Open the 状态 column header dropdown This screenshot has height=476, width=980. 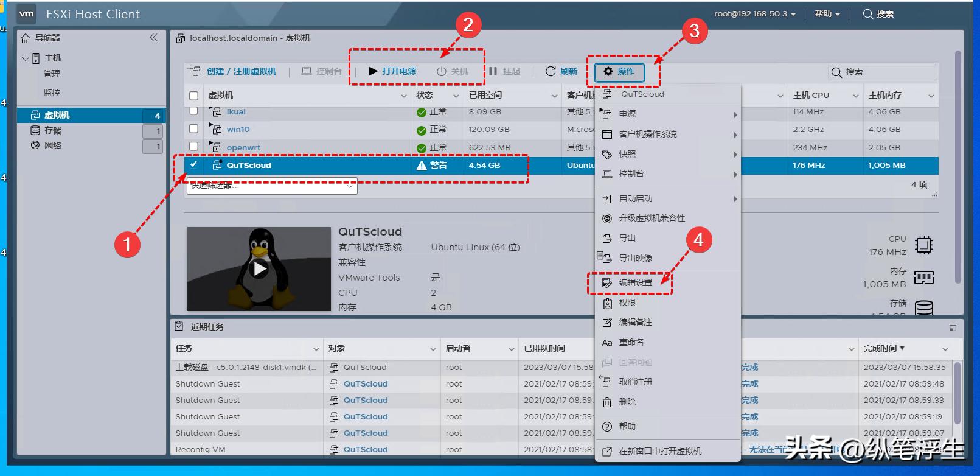tap(456, 96)
